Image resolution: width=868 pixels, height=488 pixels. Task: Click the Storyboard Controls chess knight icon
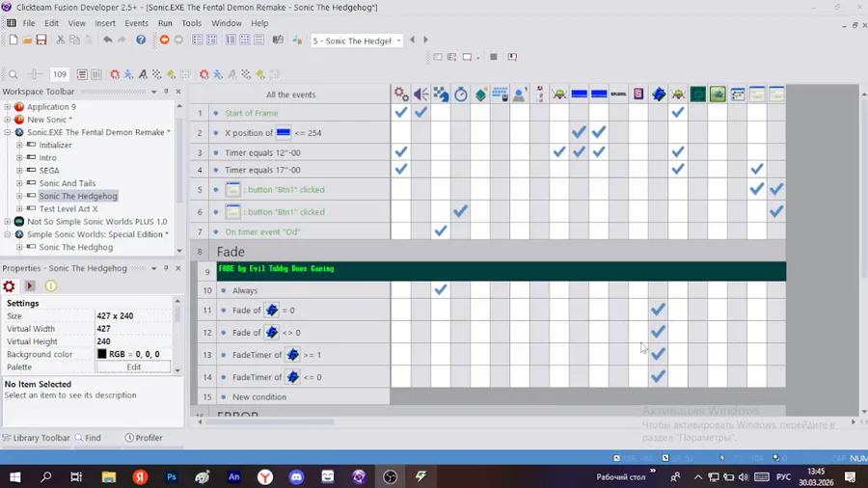click(441, 95)
